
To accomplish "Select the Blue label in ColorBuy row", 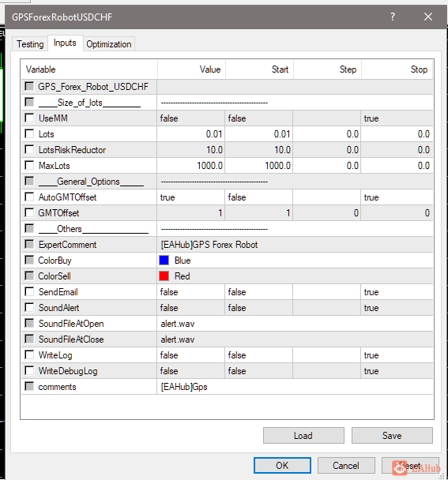I will point(183,261).
